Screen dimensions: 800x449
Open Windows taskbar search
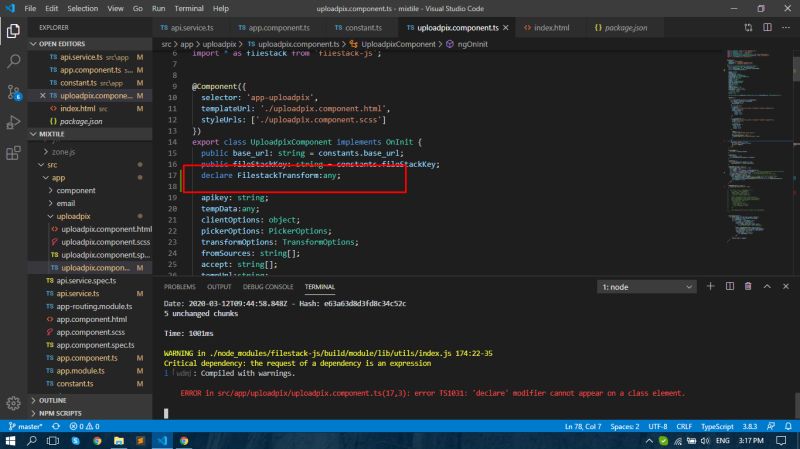click(x=32, y=440)
